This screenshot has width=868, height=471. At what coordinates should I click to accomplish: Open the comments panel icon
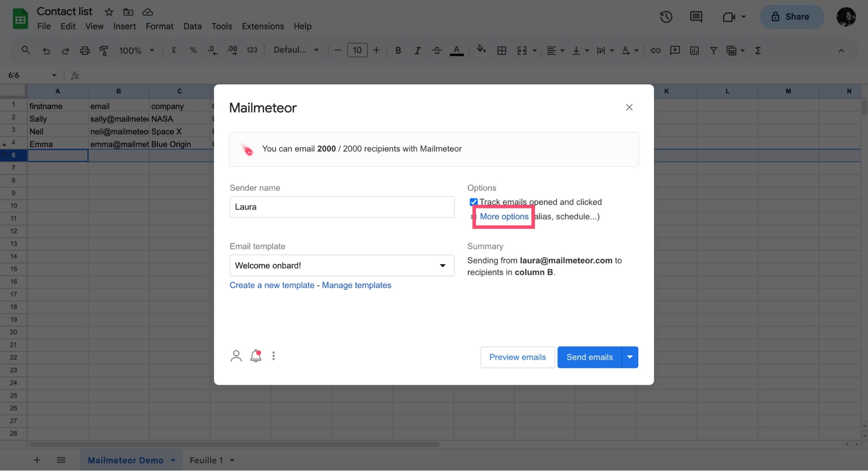[696, 17]
